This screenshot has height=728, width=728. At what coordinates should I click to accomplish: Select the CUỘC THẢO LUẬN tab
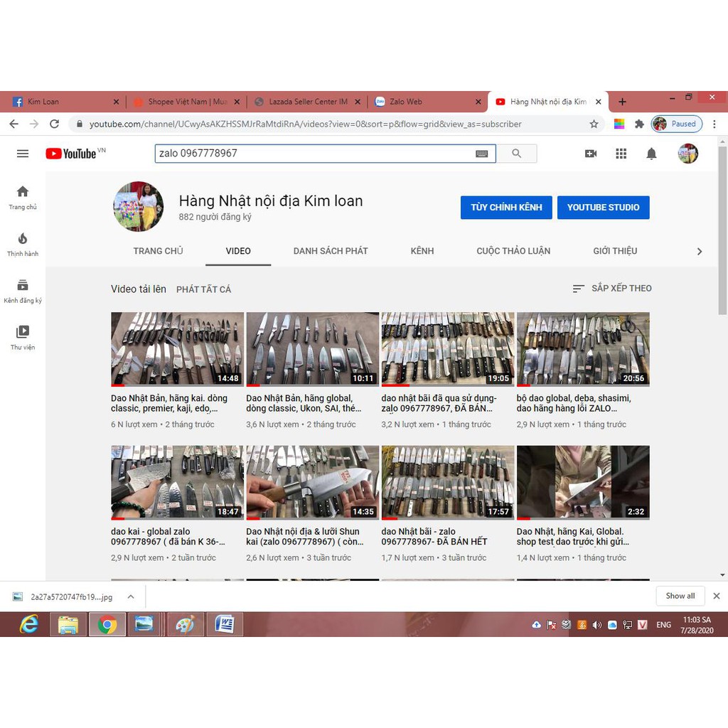click(x=513, y=251)
